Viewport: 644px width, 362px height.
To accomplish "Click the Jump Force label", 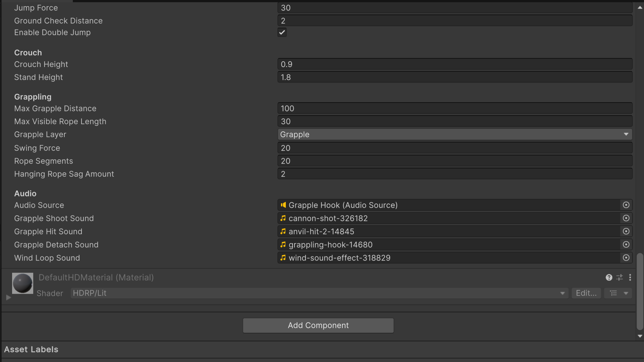I will tap(36, 8).
